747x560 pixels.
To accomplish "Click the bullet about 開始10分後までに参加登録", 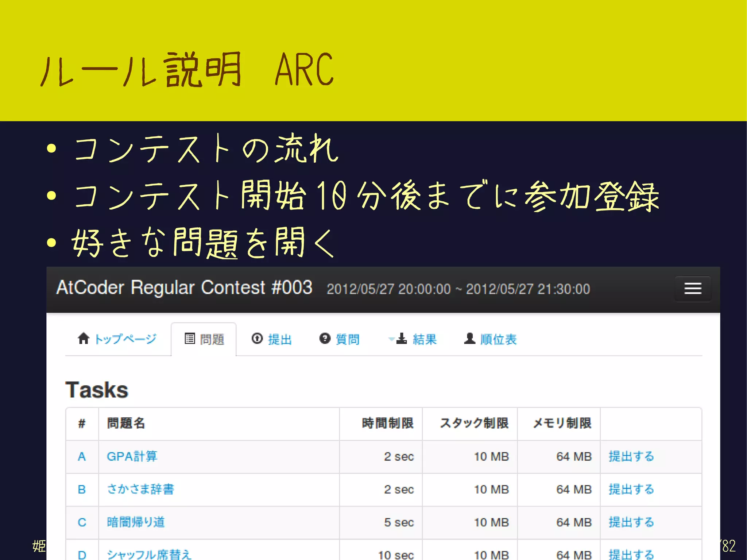I will tap(367, 196).
